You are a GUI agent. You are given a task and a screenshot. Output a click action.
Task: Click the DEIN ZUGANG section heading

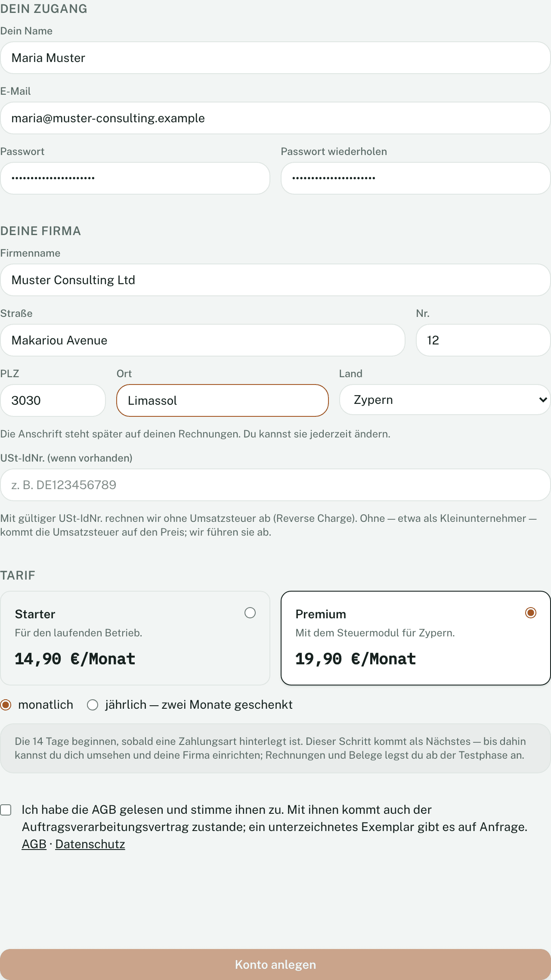point(43,9)
